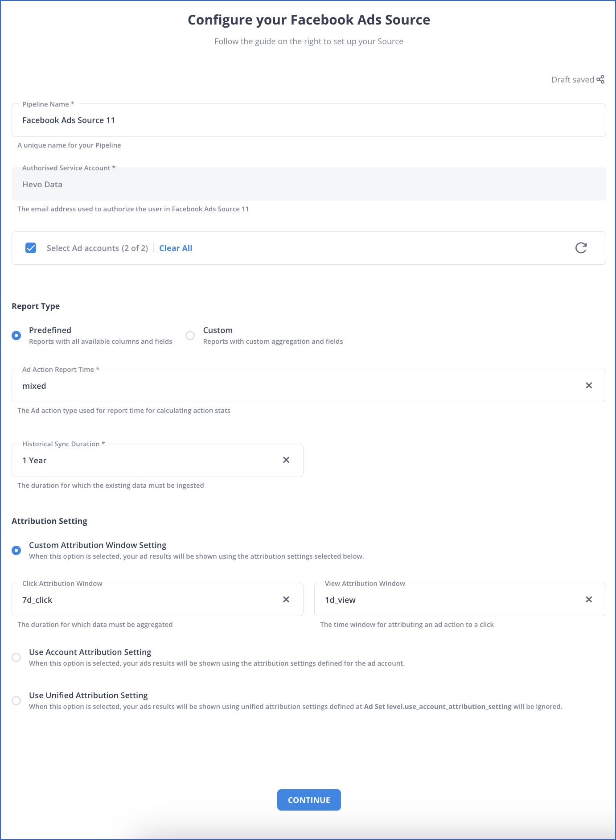Remove the 7d_click Click Attribution value
This screenshot has height=840, width=616.
tap(286, 600)
